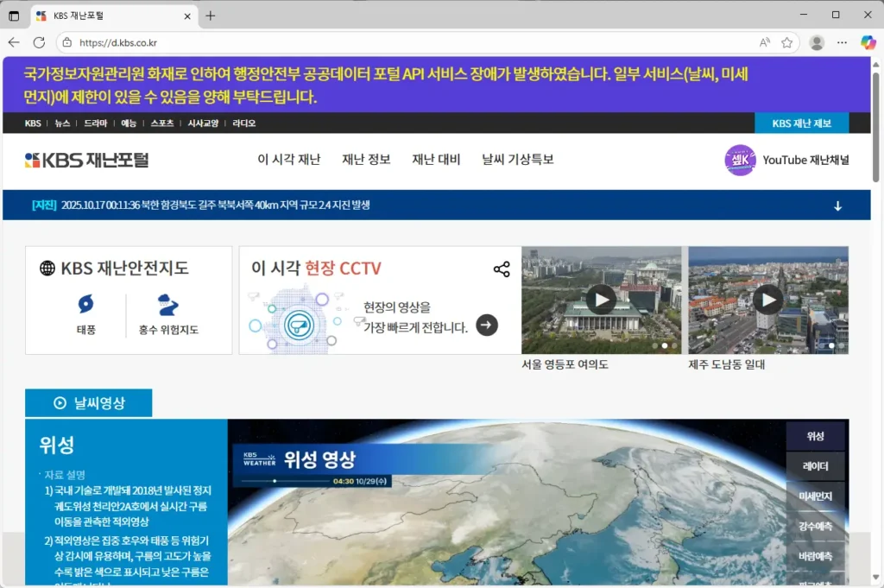Go to 뉴스 in top bar

(x=62, y=123)
